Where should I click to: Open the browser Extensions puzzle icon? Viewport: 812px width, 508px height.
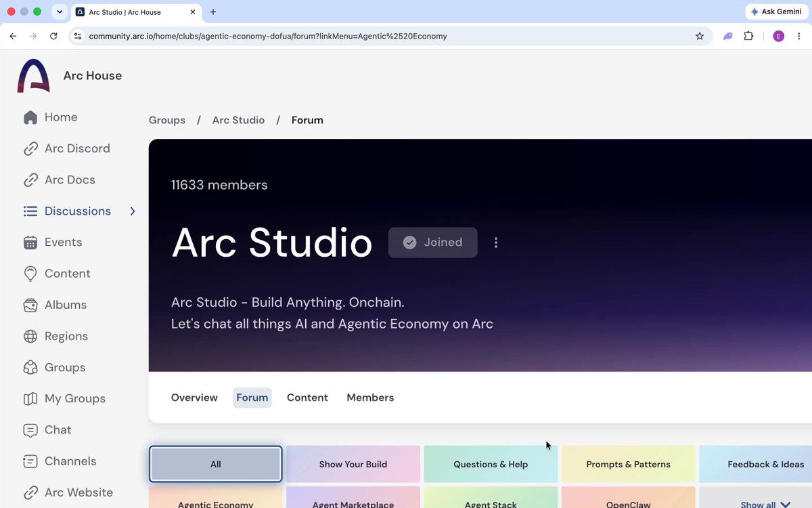click(748, 36)
